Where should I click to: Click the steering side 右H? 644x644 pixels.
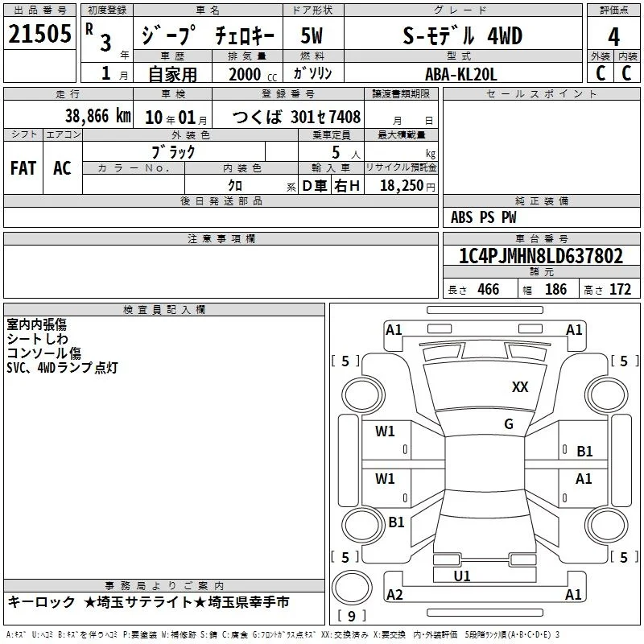[347, 186]
